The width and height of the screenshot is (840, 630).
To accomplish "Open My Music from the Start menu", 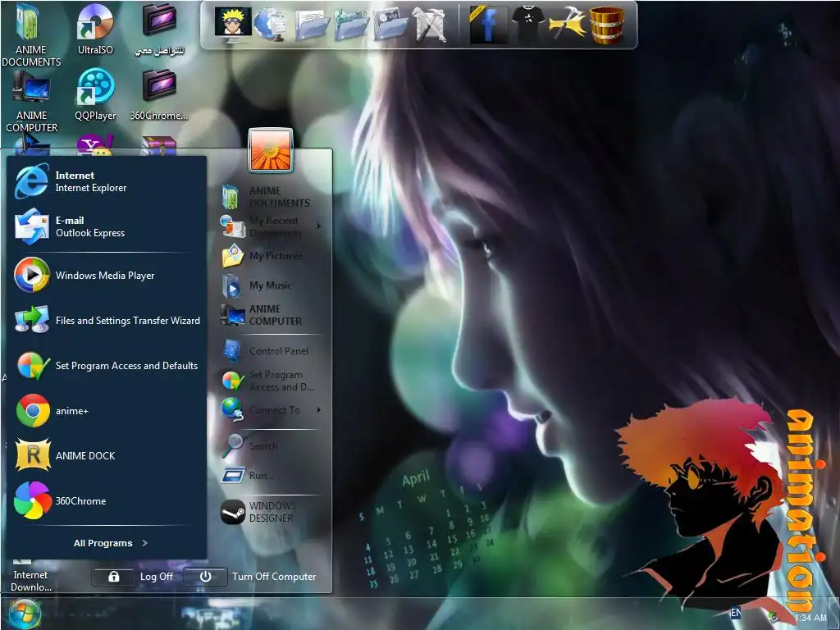I will coord(270,285).
